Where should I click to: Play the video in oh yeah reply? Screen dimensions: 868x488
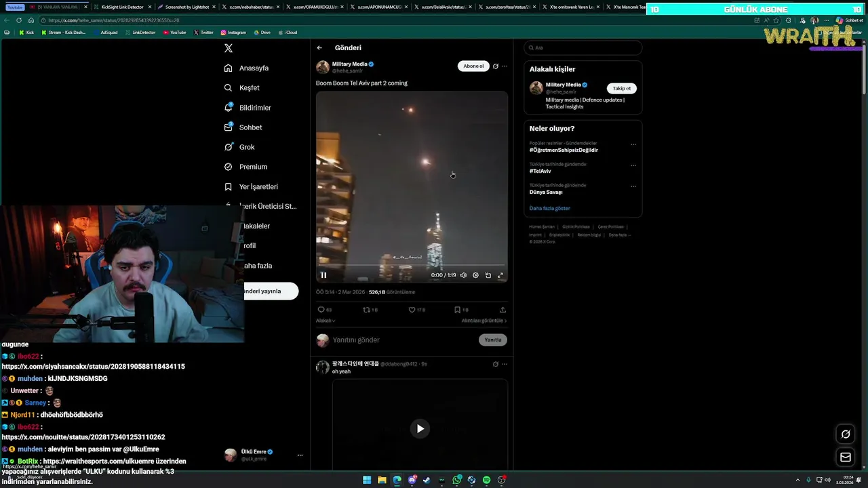(x=420, y=428)
